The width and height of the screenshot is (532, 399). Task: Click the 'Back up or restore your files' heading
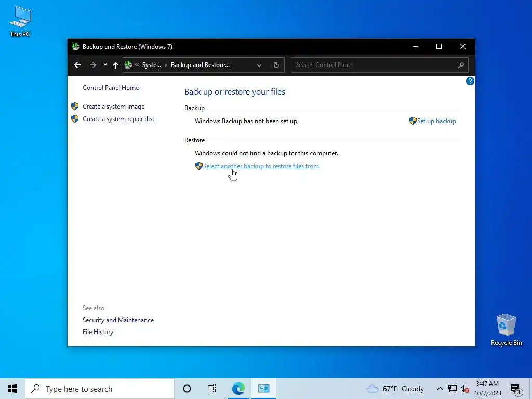(235, 92)
